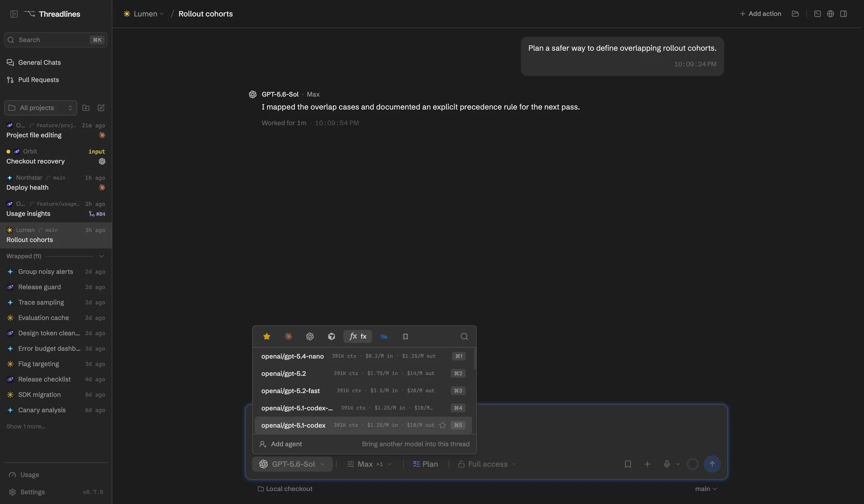Open microphone options chevron
This screenshot has height=504, width=864.
[x=678, y=464]
